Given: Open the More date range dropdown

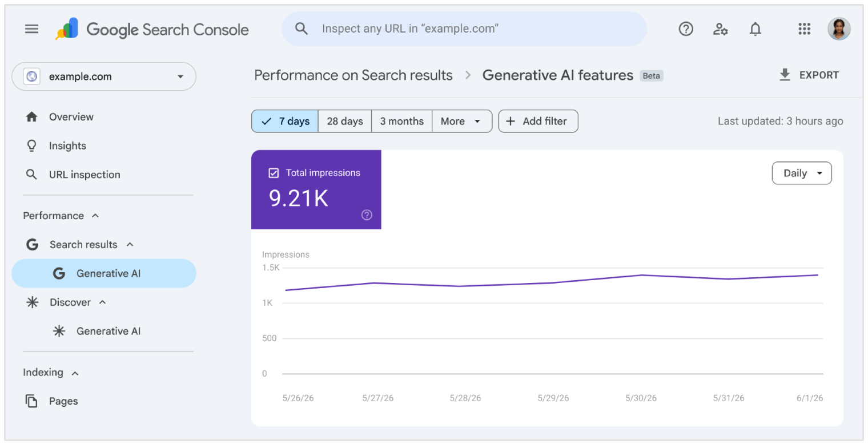Looking at the screenshot, I should click(462, 122).
